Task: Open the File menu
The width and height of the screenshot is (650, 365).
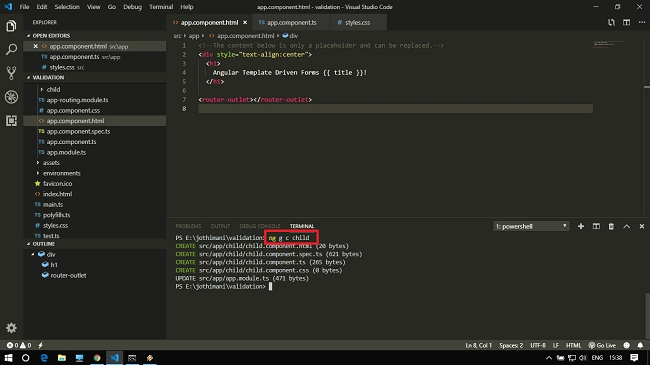Action: pos(24,7)
